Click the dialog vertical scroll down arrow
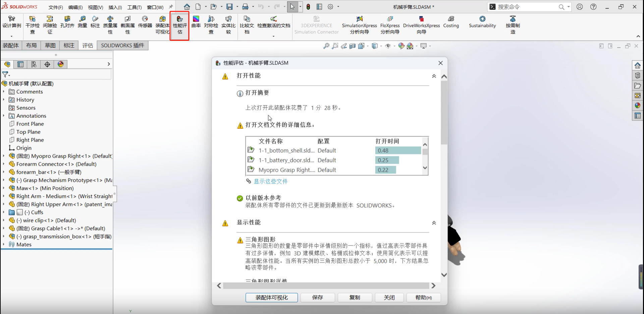 [x=444, y=275]
